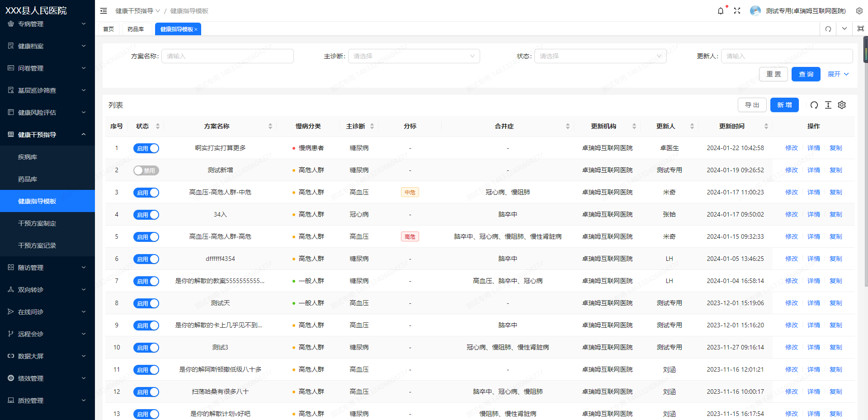Click the tab bar reload icon
The height and width of the screenshot is (420, 868).
tap(828, 29)
